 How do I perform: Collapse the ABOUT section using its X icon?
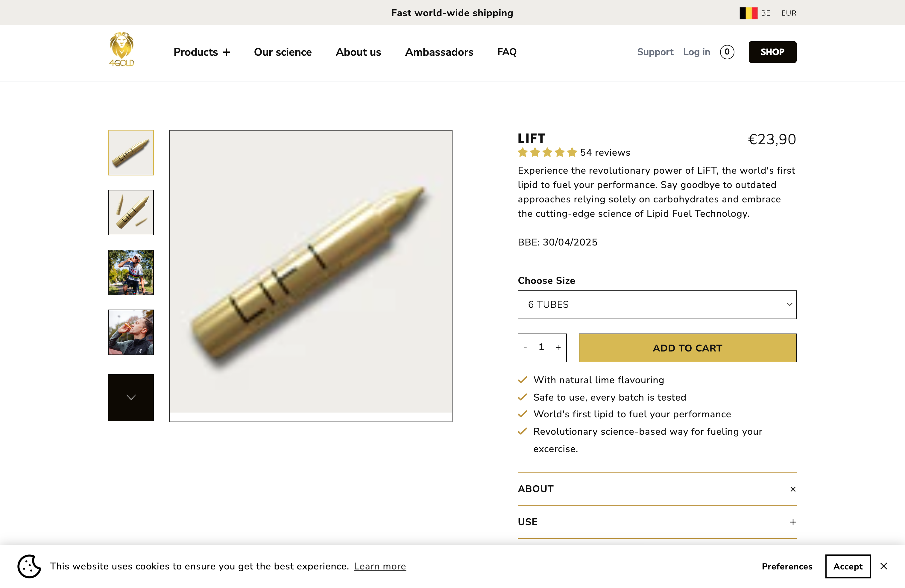[x=793, y=489]
